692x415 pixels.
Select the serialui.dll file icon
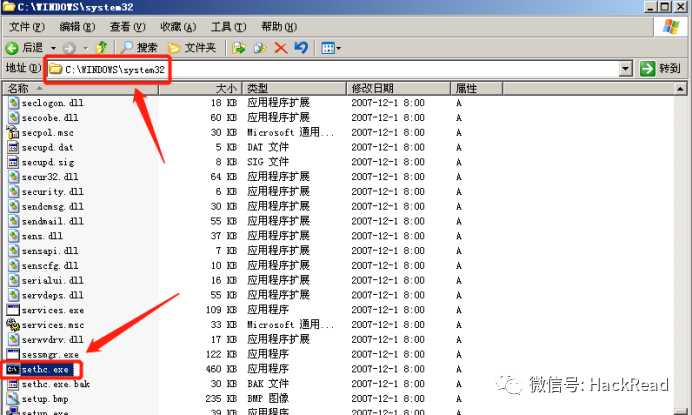(x=13, y=280)
